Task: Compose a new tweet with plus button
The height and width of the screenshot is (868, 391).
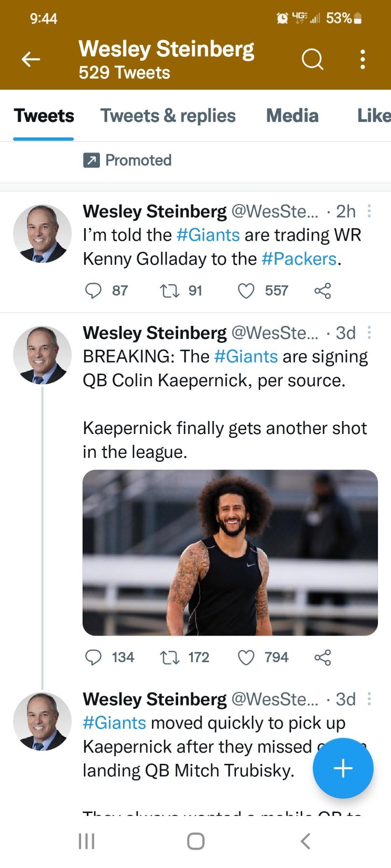Action: click(343, 768)
